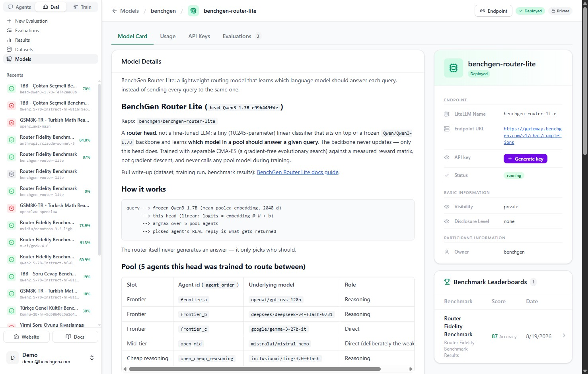Select the Model Card tab
588x374 pixels.
[132, 36]
